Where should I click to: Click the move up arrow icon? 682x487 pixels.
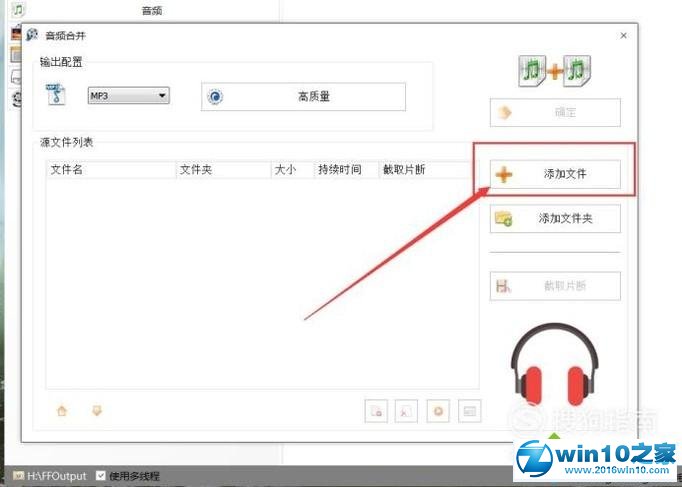pos(62,410)
